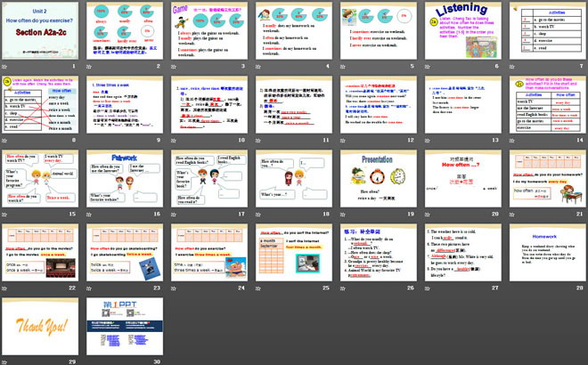Select slide 14 2c chart thumbnail
The image size is (588, 365).
click(x=548, y=104)
